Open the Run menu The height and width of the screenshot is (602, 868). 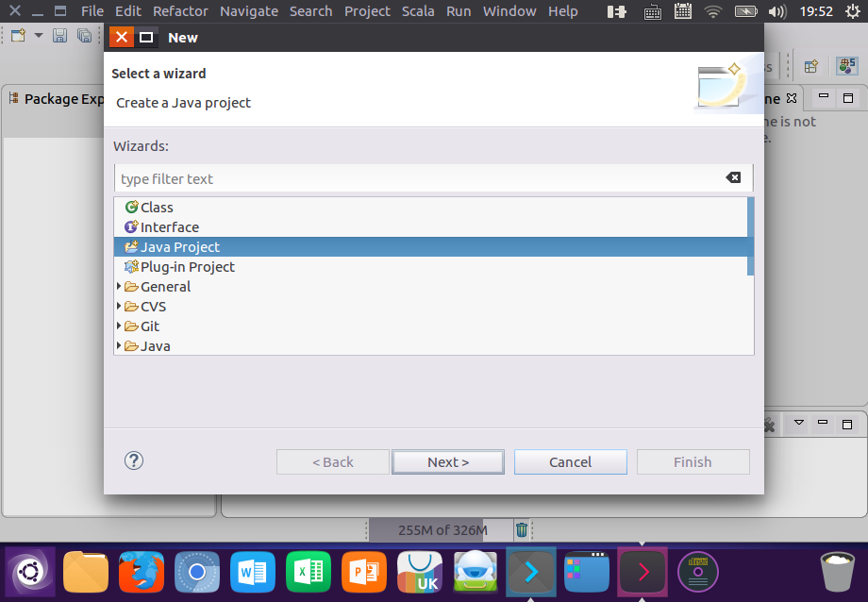tap(459, 11)
